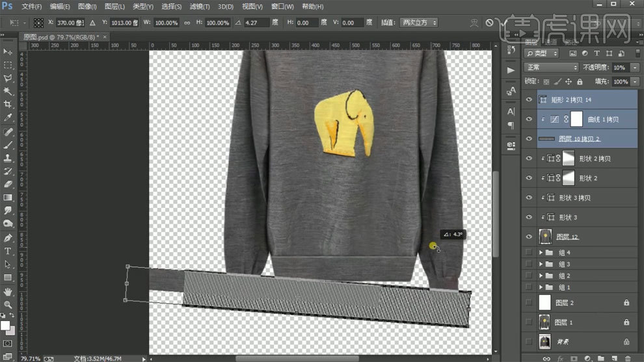This screenshot has width=644, height=362.
Task: Select the Brush tool
Action: coord(7,145)
